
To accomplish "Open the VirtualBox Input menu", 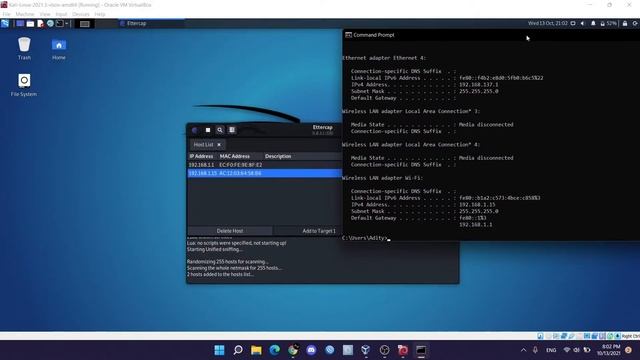I will coord(61,14).
